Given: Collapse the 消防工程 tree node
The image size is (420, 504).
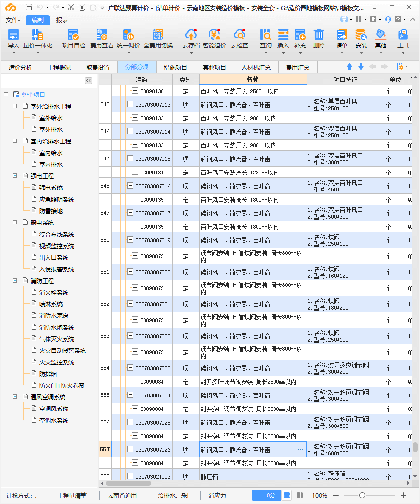Looking at the screenshot, I should coord(15,281).
